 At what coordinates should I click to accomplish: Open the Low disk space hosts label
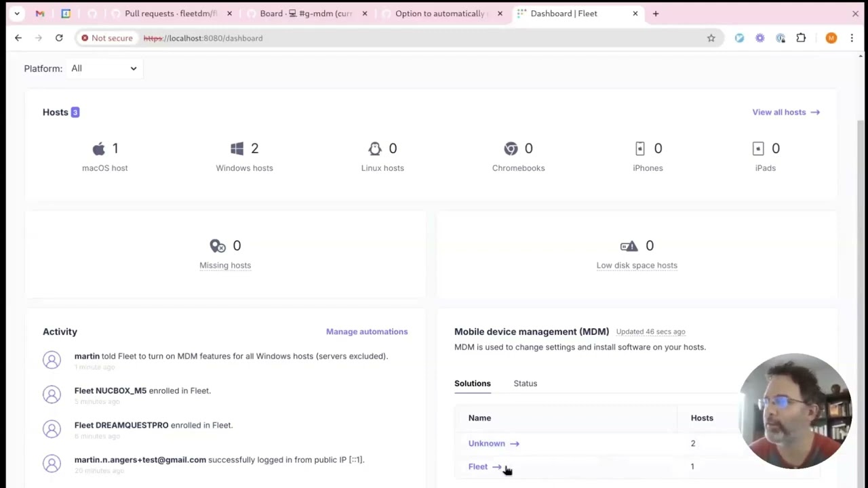click(637, 265)
